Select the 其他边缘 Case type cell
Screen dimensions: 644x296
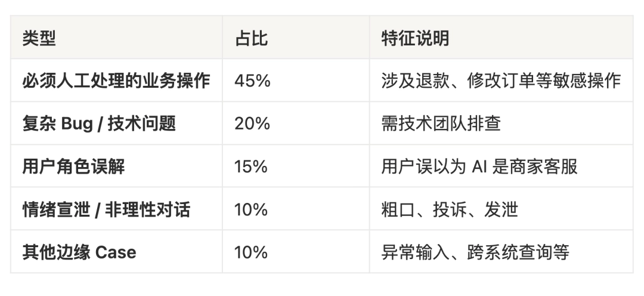click(x=79, y=252)
